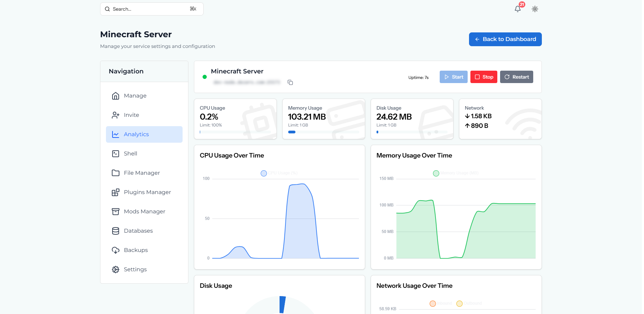Click the "Limit: 100%" CPU limit text

click(211, 125)
